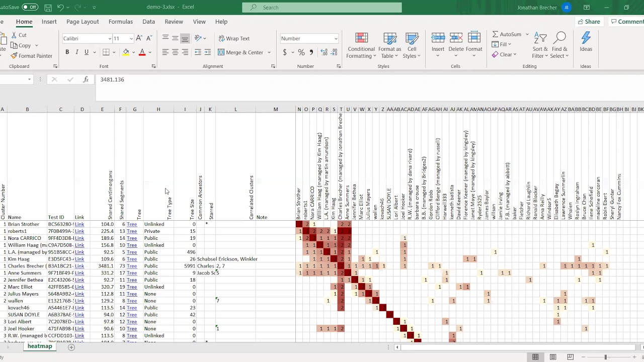Go to the Review tab
Viewport: 644px width, 362px height.
(x=174, y=22)
